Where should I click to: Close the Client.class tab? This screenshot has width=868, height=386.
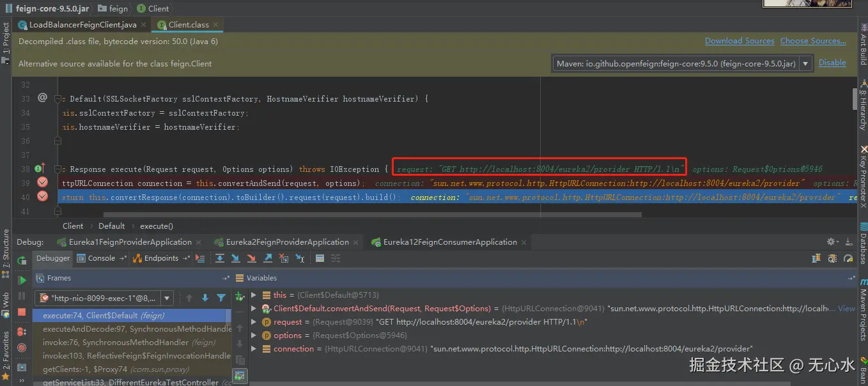coord(216,25)
